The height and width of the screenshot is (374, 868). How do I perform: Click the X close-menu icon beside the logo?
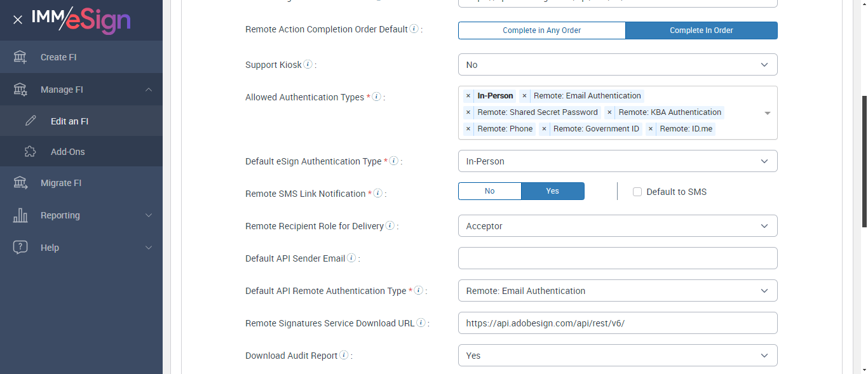(x=18, y=20)
